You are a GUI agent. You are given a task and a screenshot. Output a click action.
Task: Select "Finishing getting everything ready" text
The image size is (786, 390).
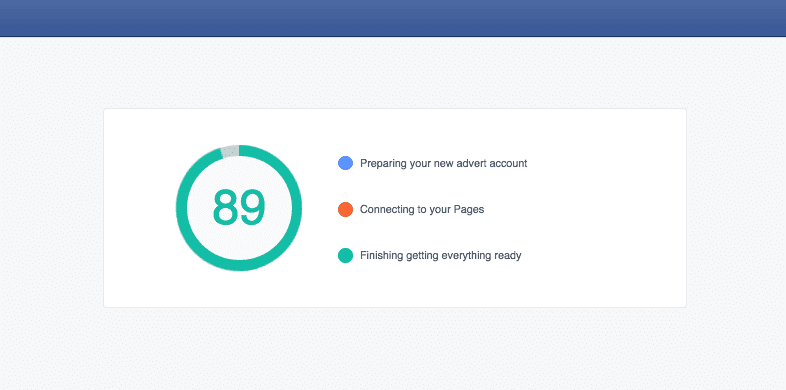click(x=441, y=256)
